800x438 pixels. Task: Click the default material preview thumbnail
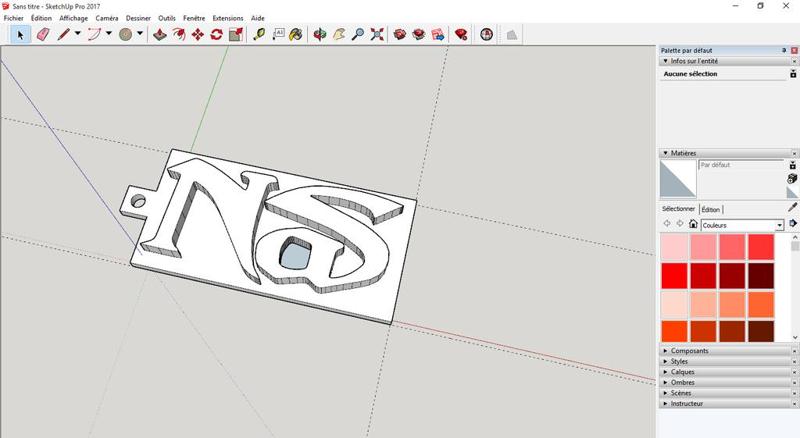678,179
